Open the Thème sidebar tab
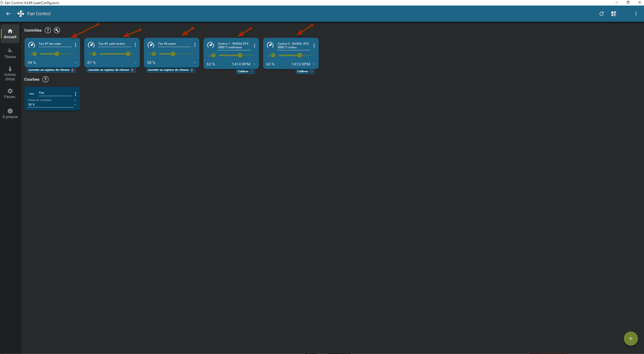 tap(10, 53)
